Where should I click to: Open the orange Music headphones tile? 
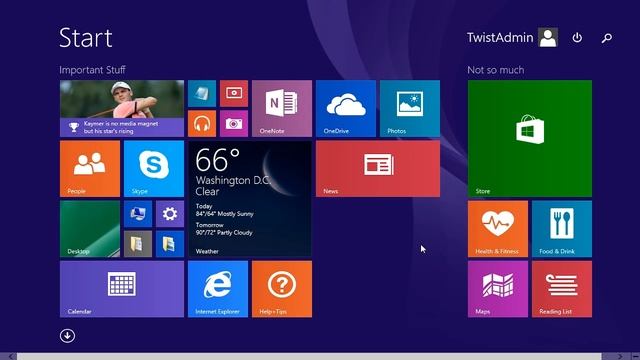(202, 124)
